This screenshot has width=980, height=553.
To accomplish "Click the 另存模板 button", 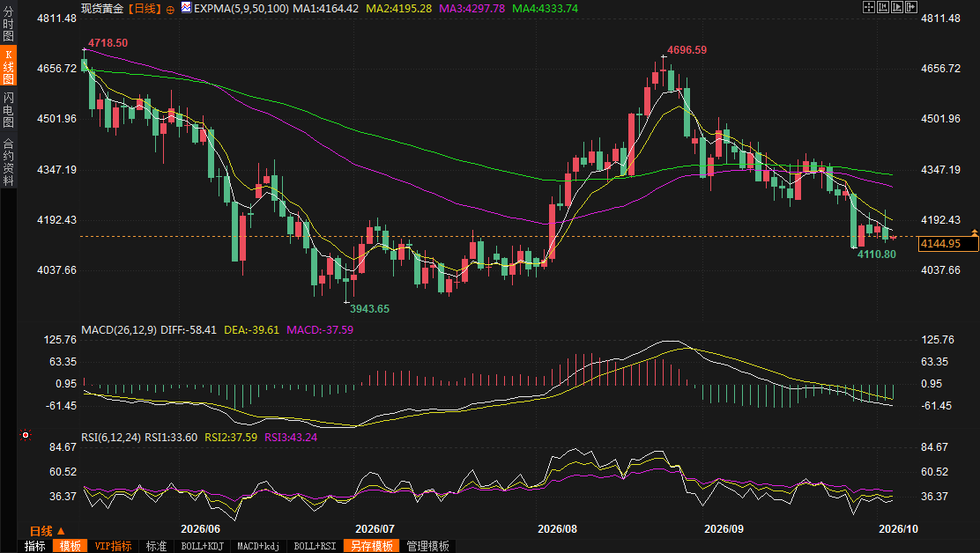I will click(x=371, y=546).
